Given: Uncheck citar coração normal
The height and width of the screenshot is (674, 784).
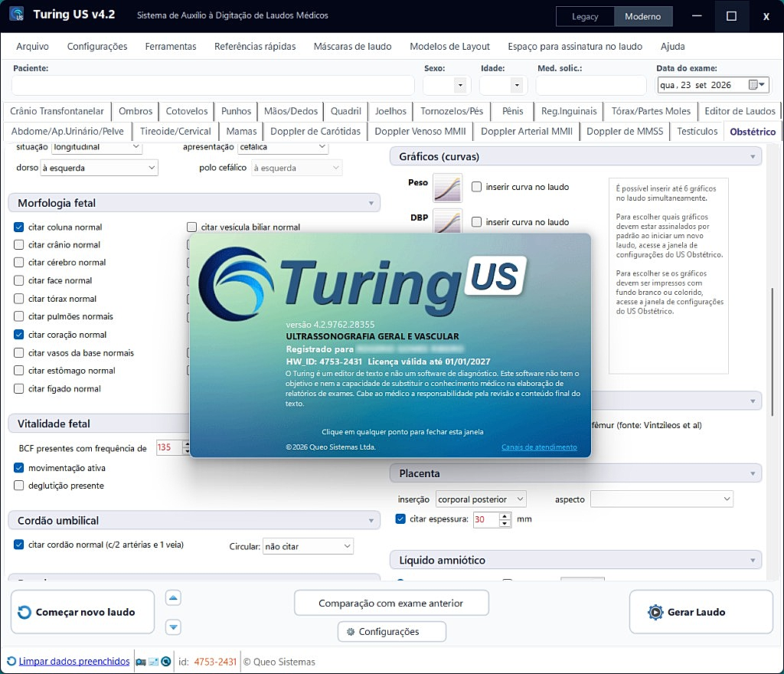Looking at the screenshot, I should coord(19,335).
